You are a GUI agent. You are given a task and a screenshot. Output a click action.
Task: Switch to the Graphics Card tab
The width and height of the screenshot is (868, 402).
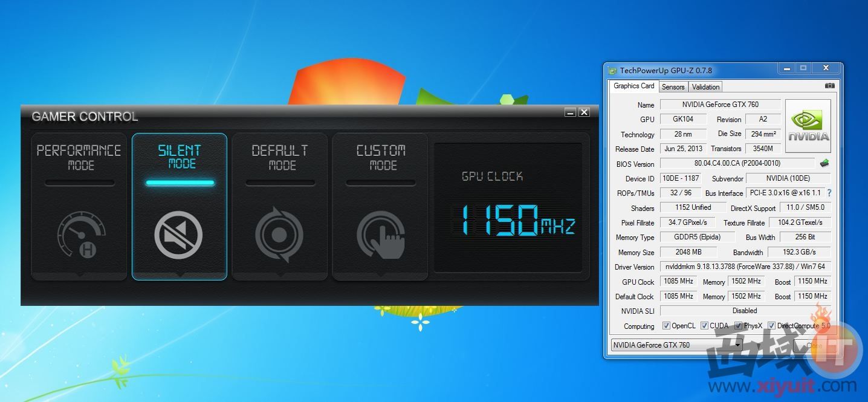coord(633,86)
